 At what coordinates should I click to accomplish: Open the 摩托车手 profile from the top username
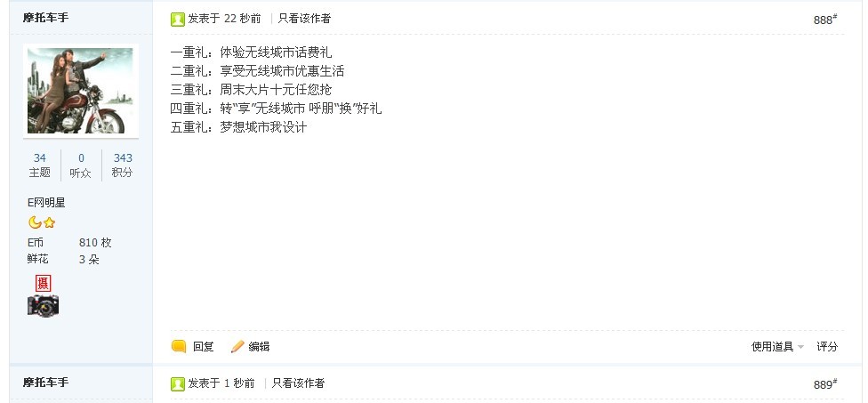tap(46, 17)
